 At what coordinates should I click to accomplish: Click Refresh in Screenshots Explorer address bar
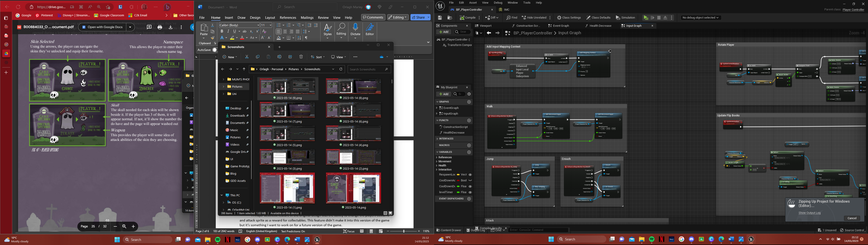pyautogui.click(x=341, y=69)
